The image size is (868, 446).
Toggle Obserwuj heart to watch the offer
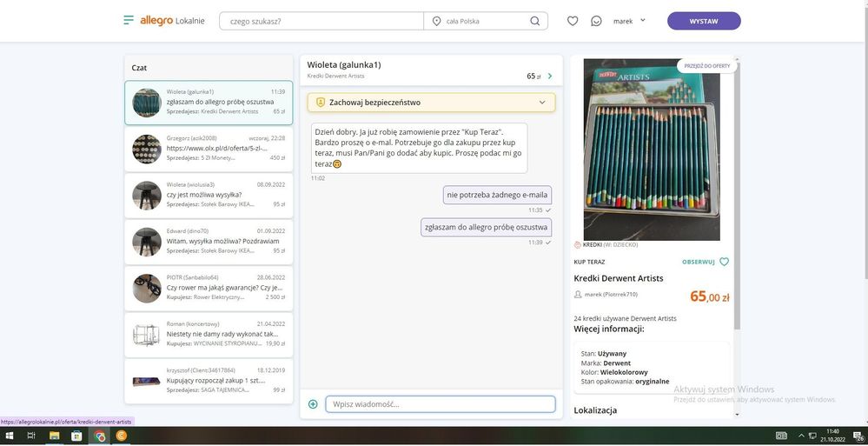point(724,262)
